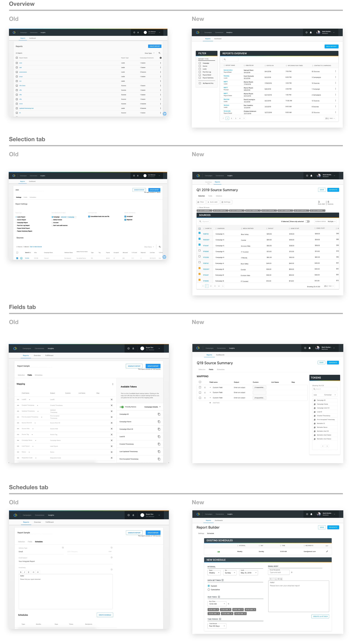Select the Cumulative data setting radio
Screen dimensions: 352x644
tap(209, 589)
